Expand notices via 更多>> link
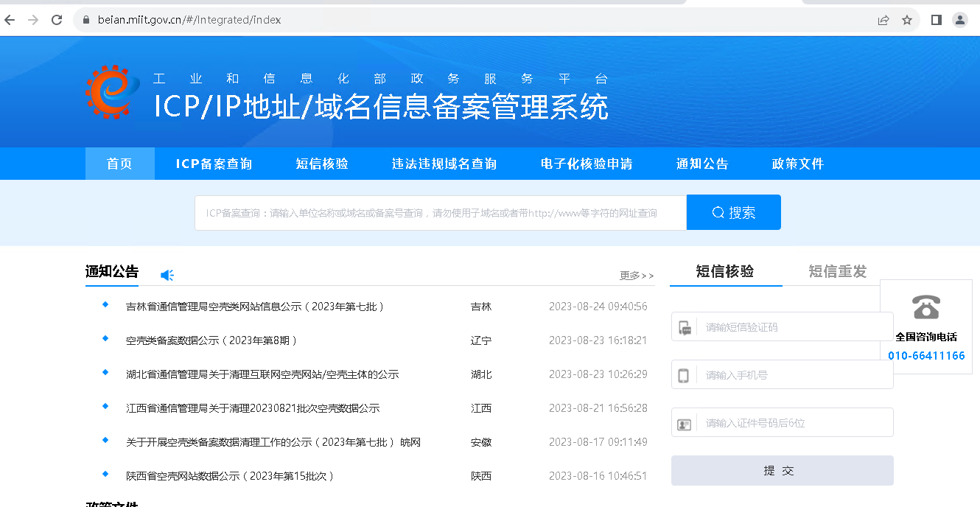980x507 pixels. (637, 276)
